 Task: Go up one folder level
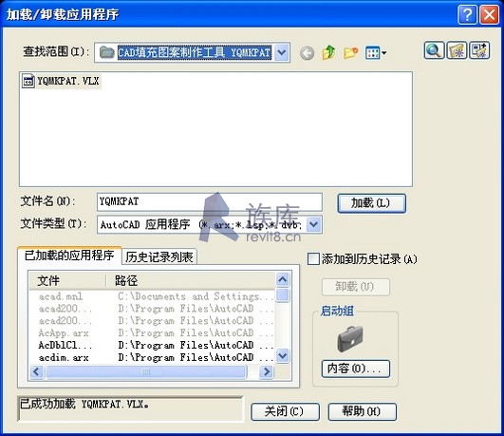(x=328, y=52)
